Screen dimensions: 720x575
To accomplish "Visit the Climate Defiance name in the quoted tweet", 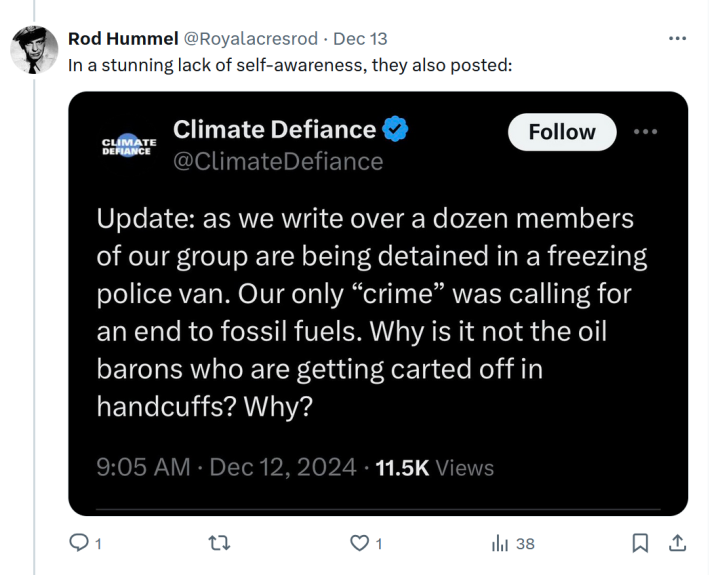I will pos(274,130).
